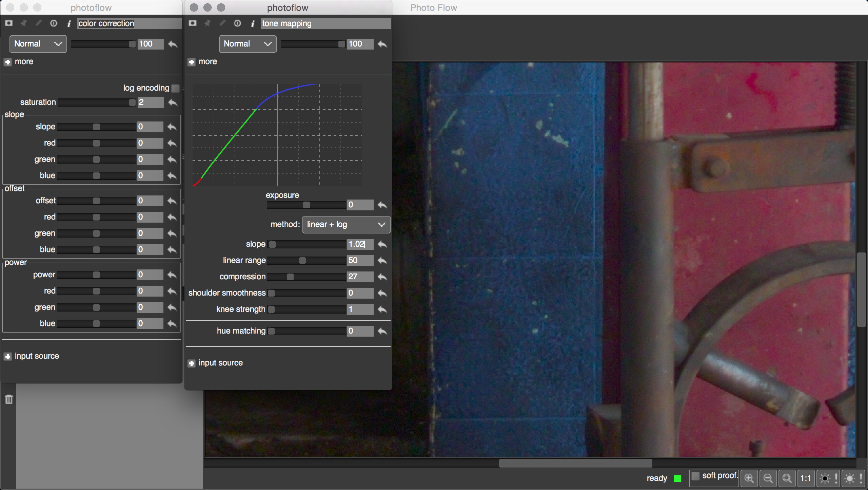This screenshot has width=868, height=490.
Task: Toggle the log encoding checkbox
Action: point(175,88)
